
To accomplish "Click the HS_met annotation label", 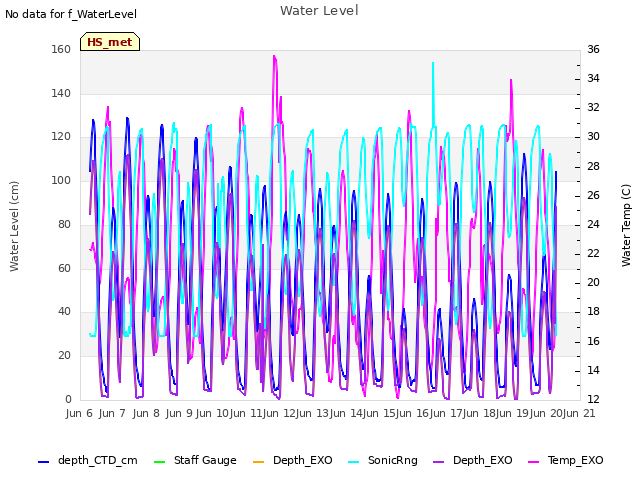I will (x=110, y=42).
